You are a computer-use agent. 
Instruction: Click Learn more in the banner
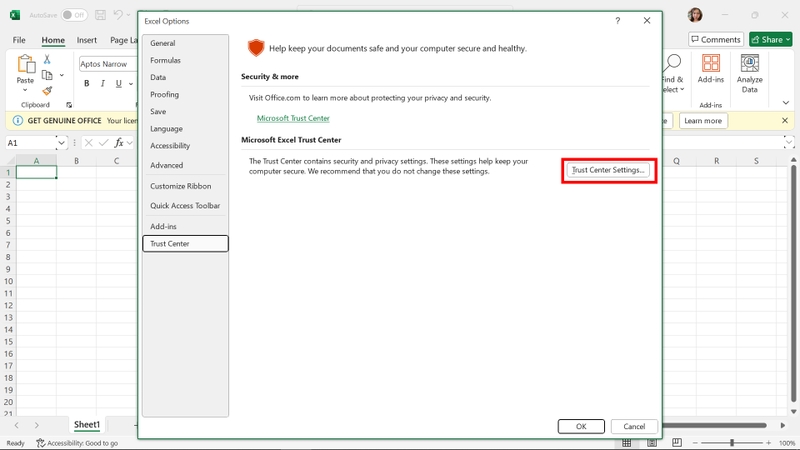[x=703, y=121]
